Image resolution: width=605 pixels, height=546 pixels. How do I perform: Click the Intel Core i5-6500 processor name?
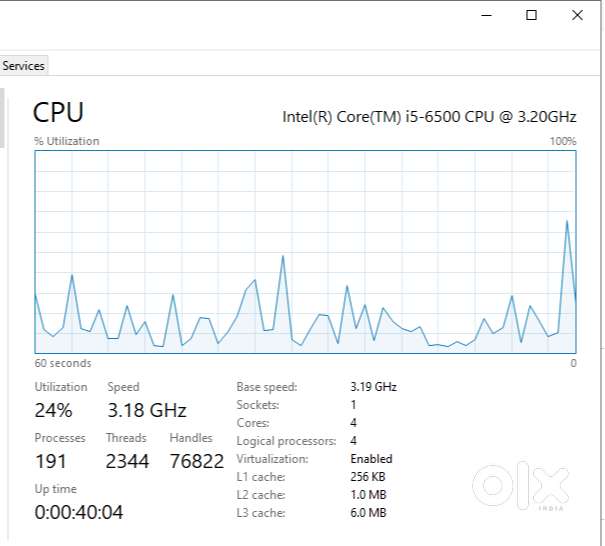429,117
